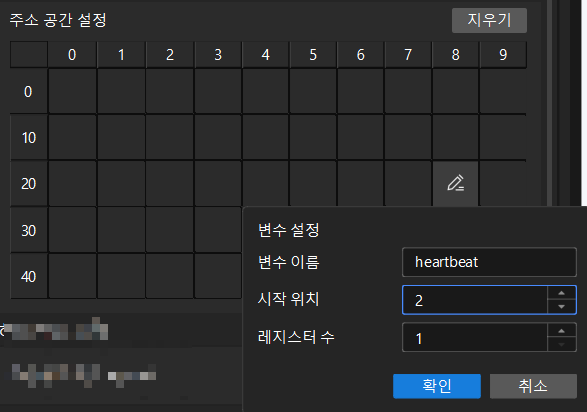Focus the 시작 위치 input field
The image size is (587, 412).
(475, 300)
